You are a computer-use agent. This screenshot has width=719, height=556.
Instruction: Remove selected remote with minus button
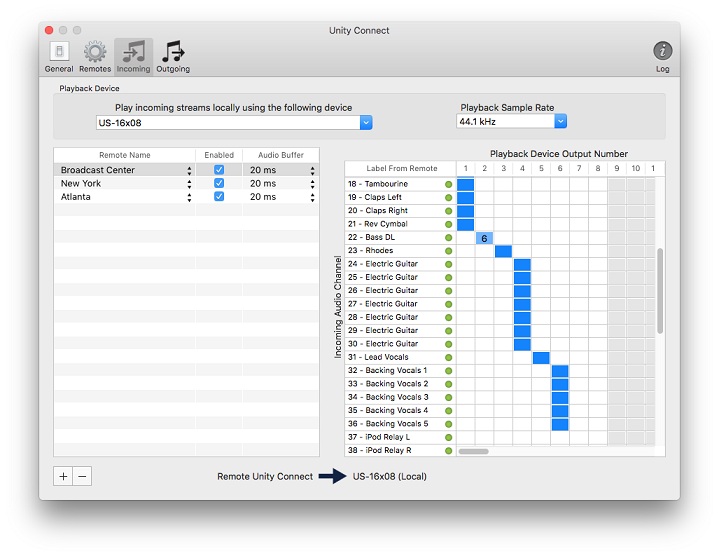[82, 476]
